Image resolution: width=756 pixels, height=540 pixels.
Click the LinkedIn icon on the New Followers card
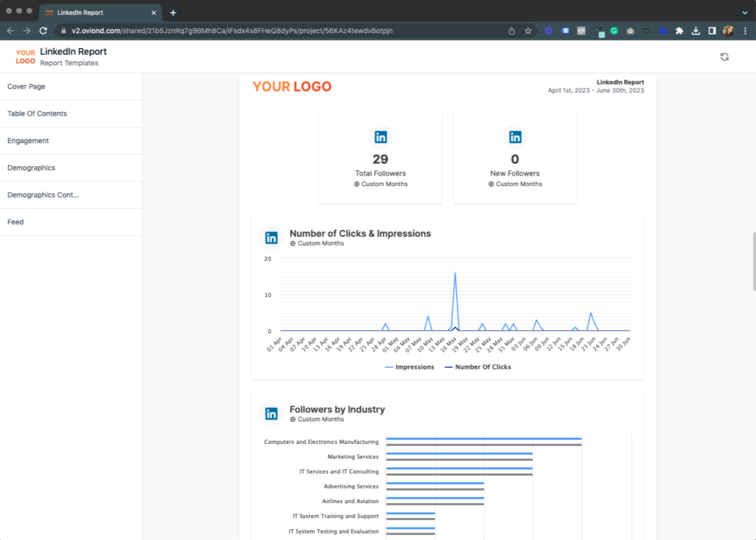(x=515, y=137)
